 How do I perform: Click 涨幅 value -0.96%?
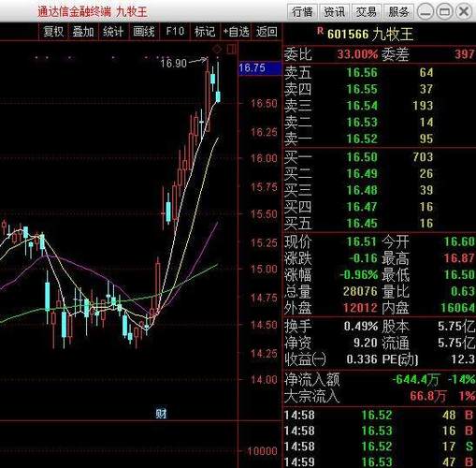(358, 275)
